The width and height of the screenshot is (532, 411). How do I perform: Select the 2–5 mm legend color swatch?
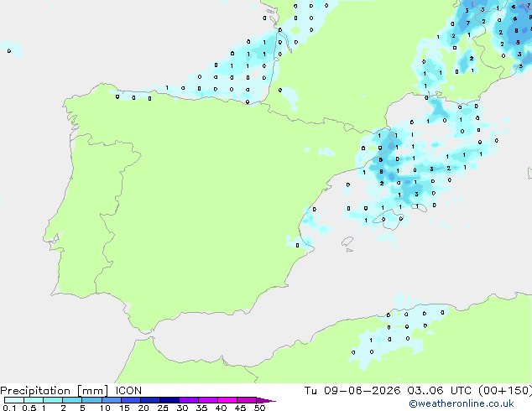72,400
